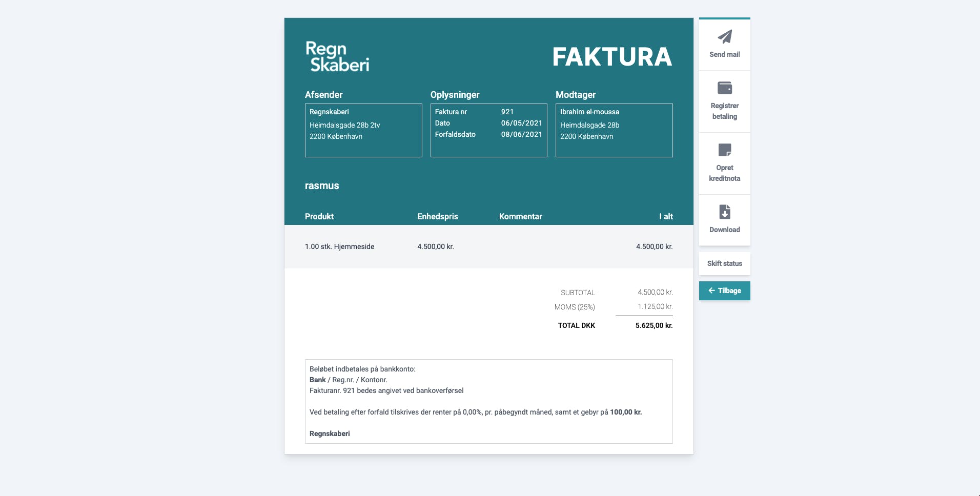Go back using the Tilbage button

(x=724, y=291)
